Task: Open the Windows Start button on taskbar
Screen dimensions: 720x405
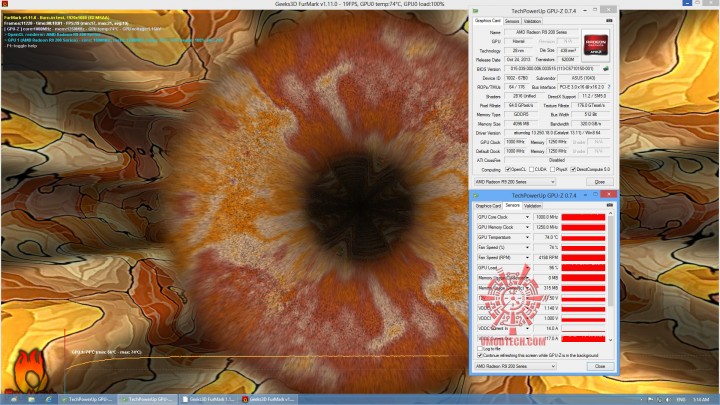Action: pos(13,399)
